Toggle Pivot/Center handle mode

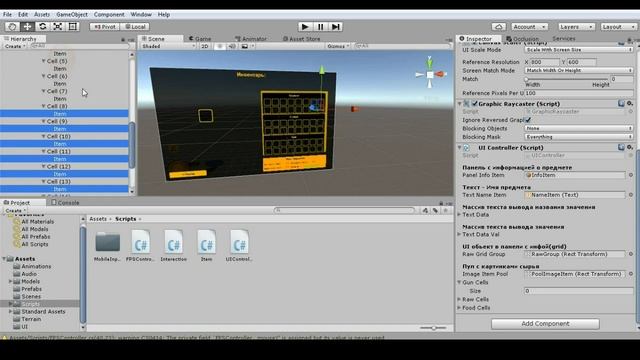coord(104,27)
